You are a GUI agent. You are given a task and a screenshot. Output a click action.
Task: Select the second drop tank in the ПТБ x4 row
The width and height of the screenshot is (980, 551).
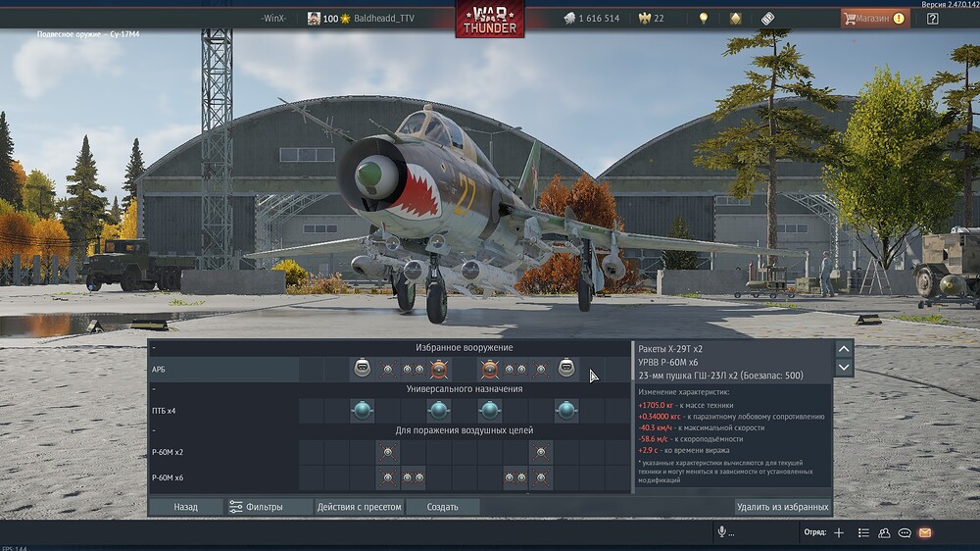(439, 410)
